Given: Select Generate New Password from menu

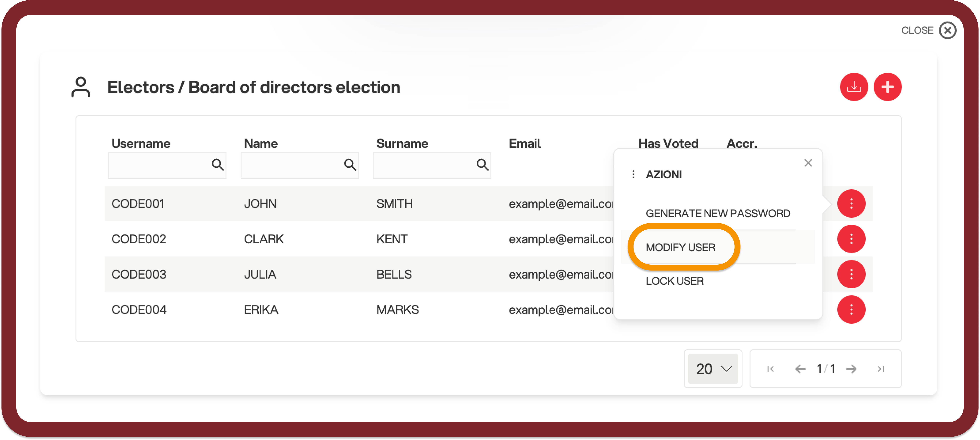Looking at the screenshot, I should pyautogui.click(x=717, y=213).
